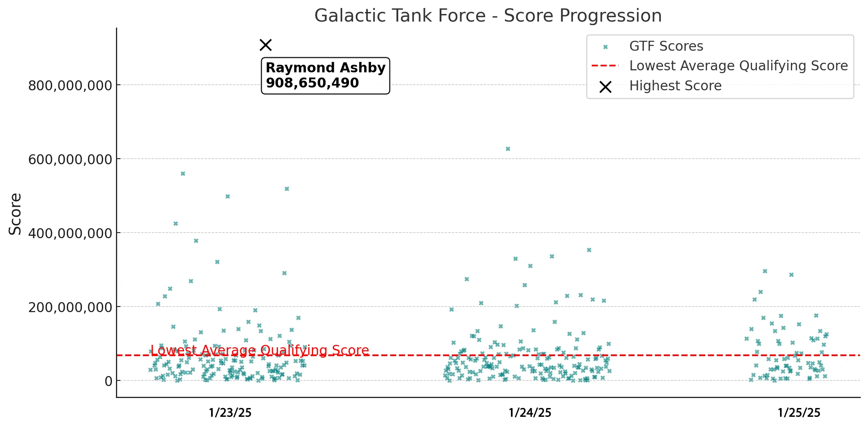
Task: Click the GTF Scores teal marker in legend
Action: [605, 47]
